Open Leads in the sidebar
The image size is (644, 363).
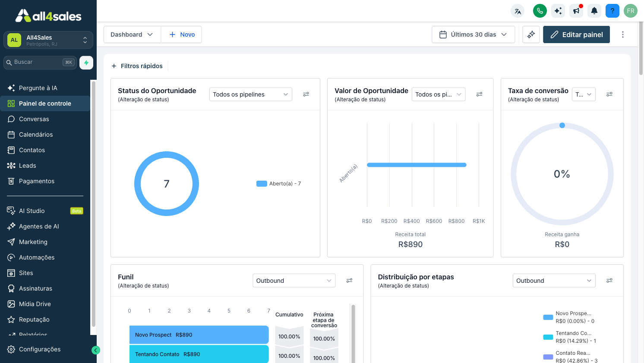[x=45, y=166]
